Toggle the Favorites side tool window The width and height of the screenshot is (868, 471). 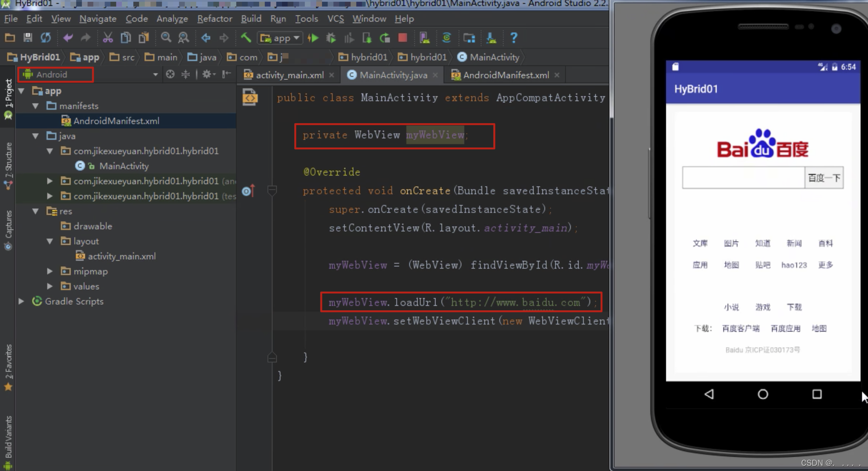point(8,367)
